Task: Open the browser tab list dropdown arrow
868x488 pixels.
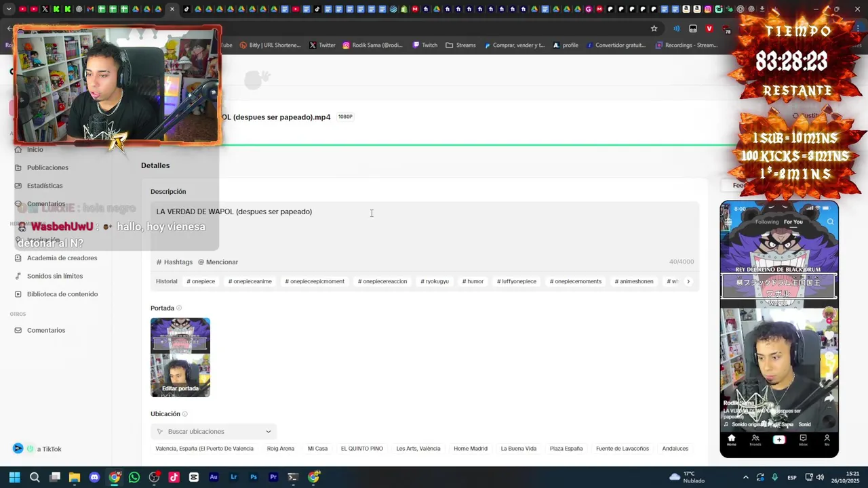Action: [9, 9]
